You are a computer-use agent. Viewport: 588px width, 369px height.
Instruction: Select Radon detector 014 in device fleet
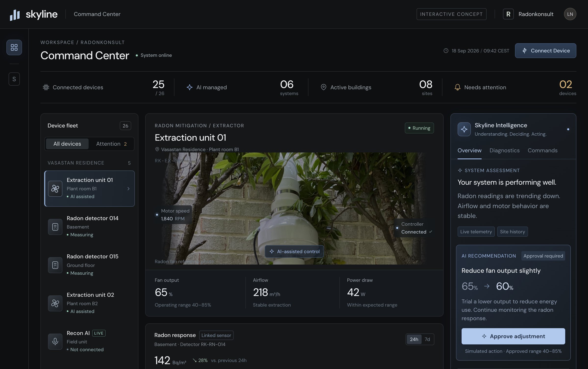(89, 227)
